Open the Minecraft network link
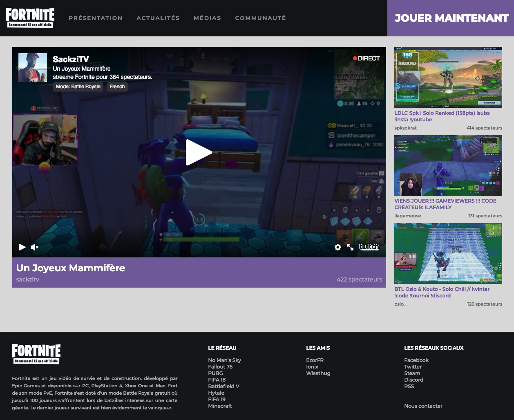Image resolution: width=514 pixels, height=420 pixels. pos(220,406)
